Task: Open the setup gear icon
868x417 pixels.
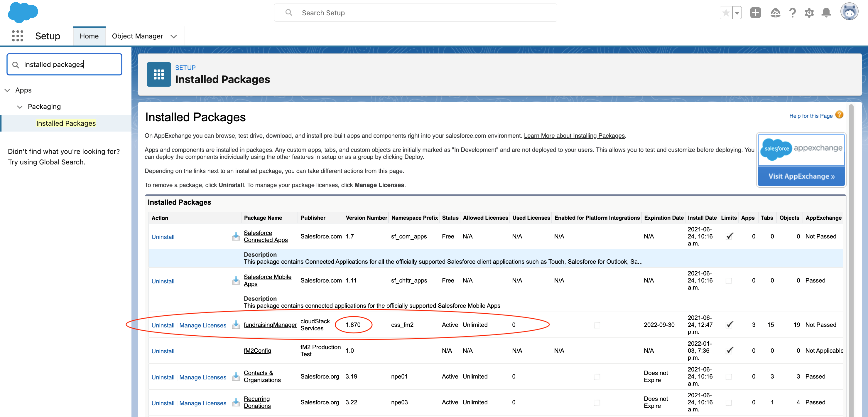Action: click(809, 13)
